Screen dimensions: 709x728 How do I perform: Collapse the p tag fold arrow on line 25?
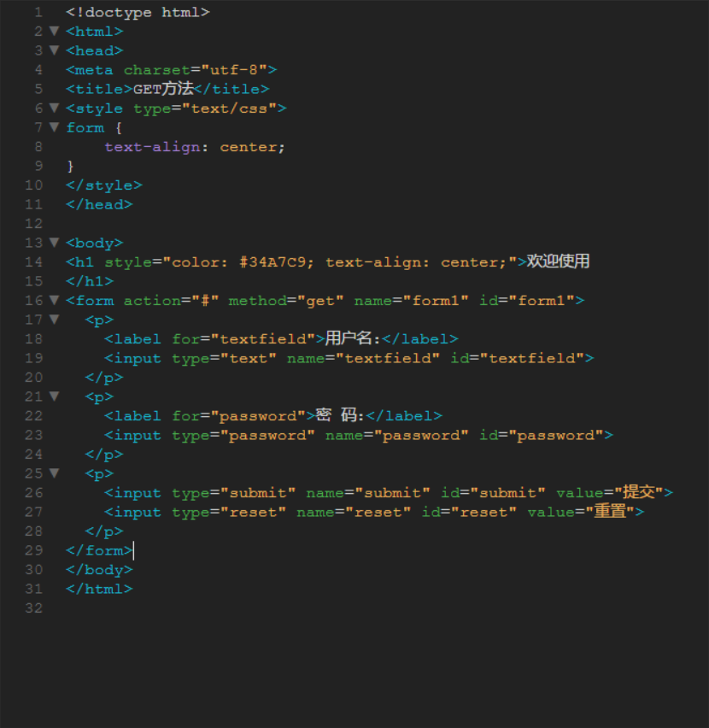(55, 473)
